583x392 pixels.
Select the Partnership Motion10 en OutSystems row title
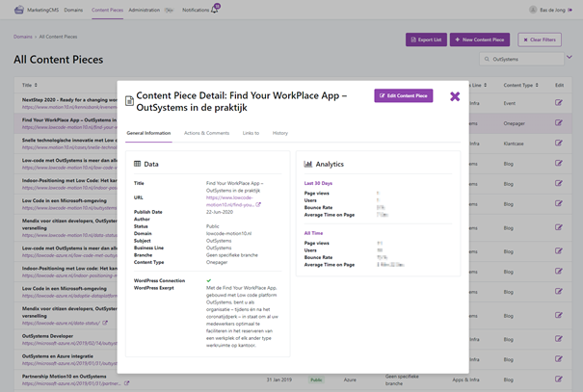coord(64,376)
